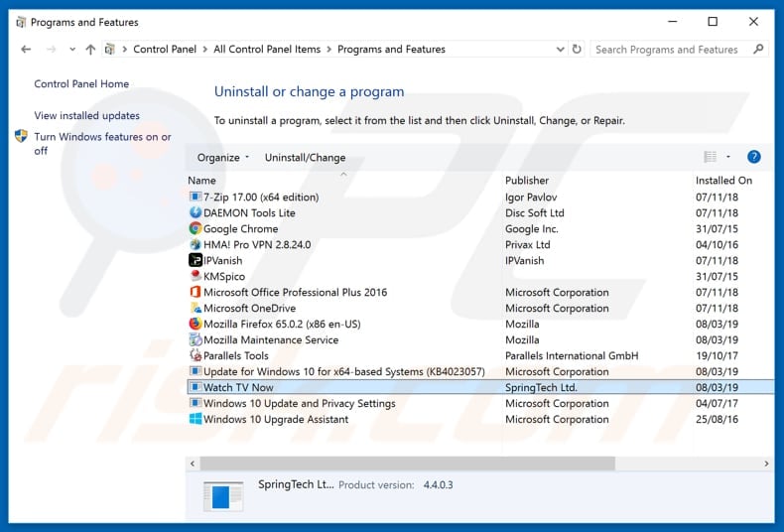Click the Microsoft Office 2016 icon
The width and height of the screenshot is (784, 532).
[195, 292]
